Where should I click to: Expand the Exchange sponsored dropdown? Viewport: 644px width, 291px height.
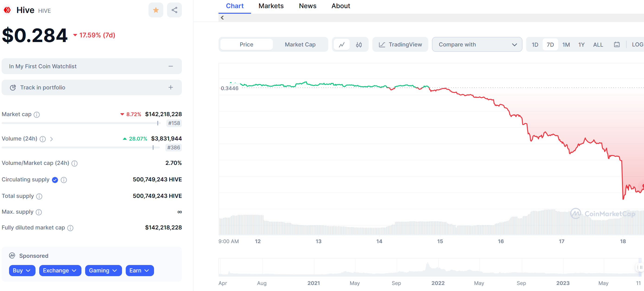(60, 271)
